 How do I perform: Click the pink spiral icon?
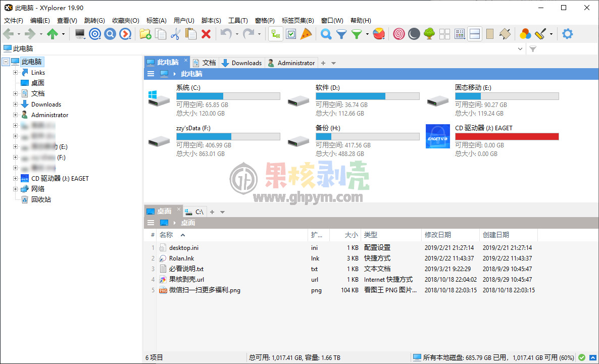pos(399,34)
